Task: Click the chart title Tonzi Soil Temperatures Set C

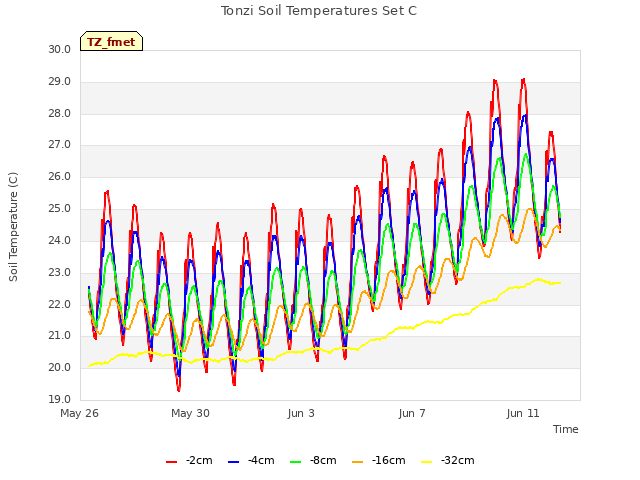Action: [319, 11]
